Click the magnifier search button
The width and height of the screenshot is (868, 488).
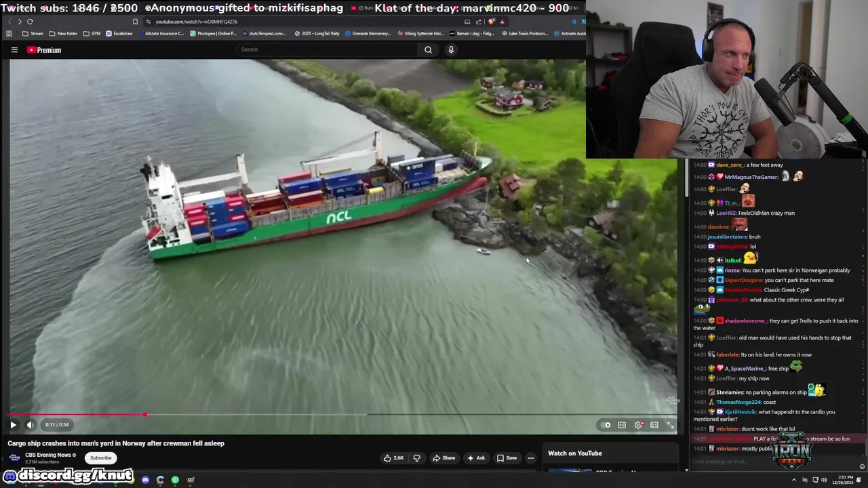pos(428,49)
